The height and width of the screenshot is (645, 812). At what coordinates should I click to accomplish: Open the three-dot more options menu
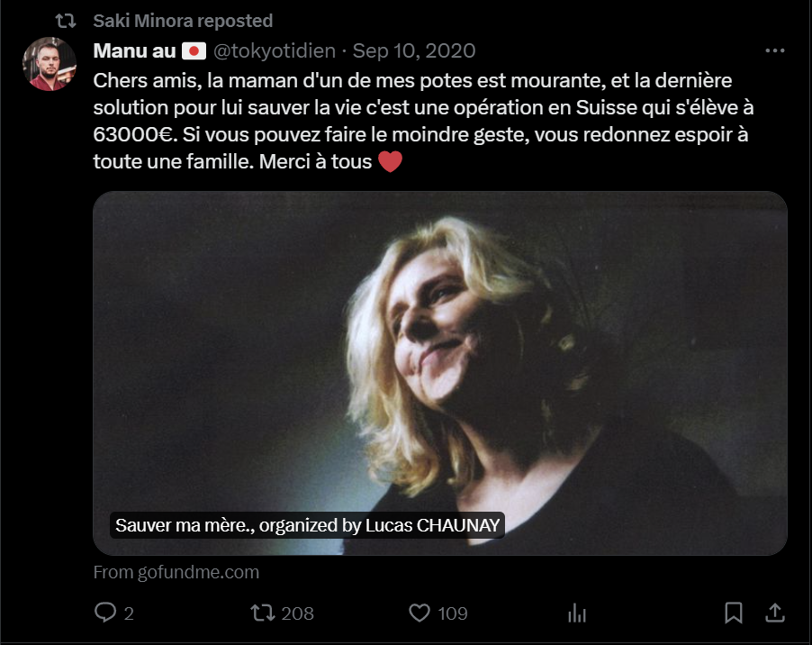(773, 50)
